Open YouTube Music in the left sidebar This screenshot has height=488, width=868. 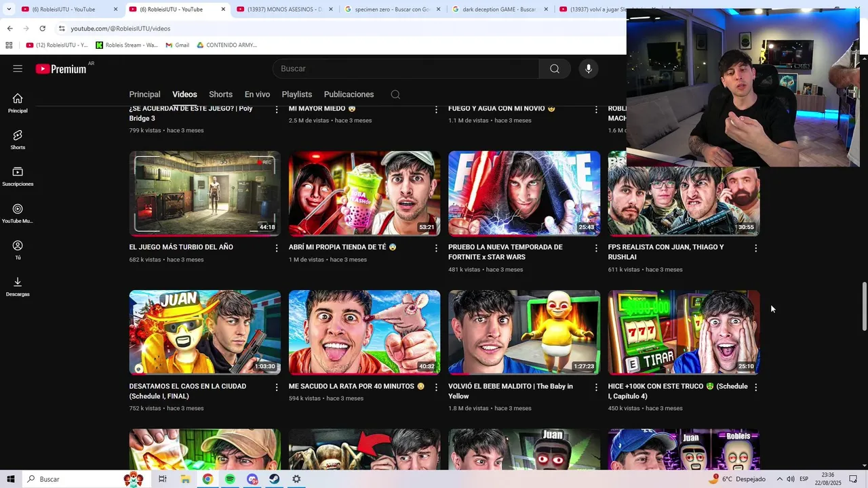18,214
